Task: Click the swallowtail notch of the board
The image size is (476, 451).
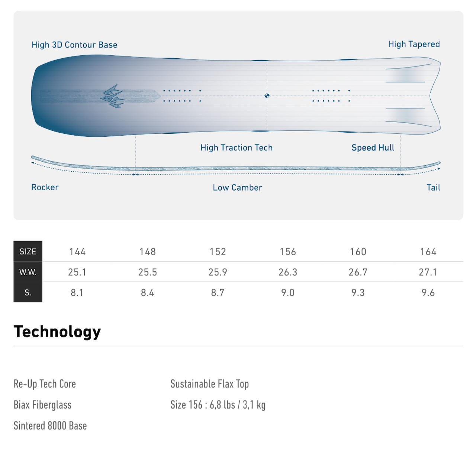Action: point(434,96)
